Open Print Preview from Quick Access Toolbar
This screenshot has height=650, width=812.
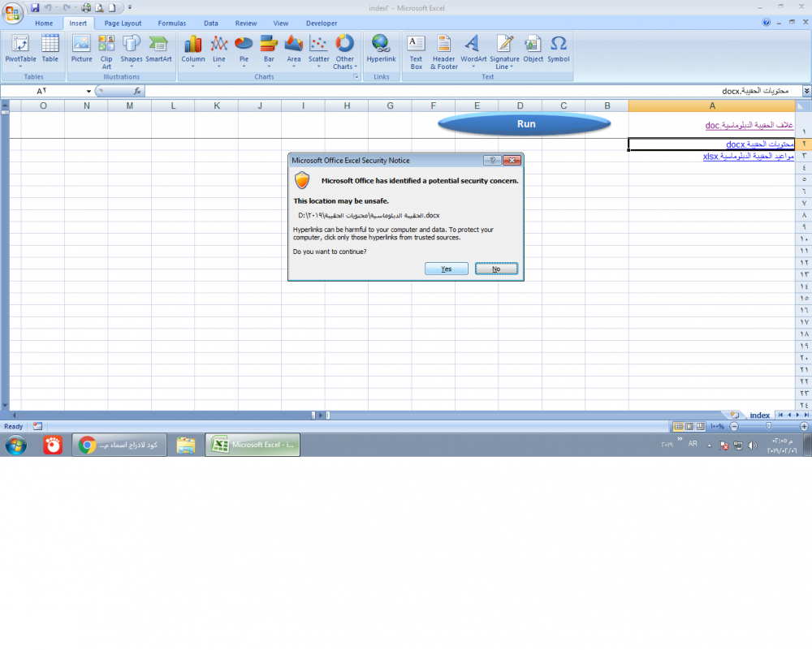pos(99,8)
